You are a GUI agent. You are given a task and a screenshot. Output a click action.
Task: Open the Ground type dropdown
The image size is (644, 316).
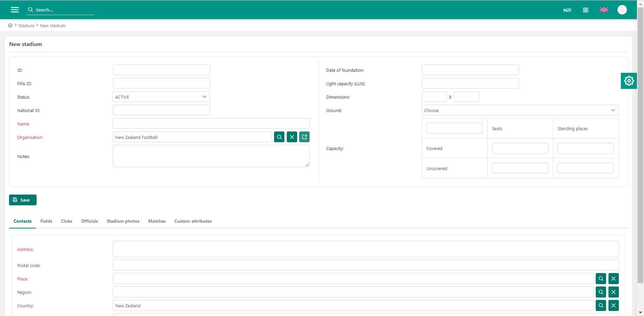coord(520,110)
